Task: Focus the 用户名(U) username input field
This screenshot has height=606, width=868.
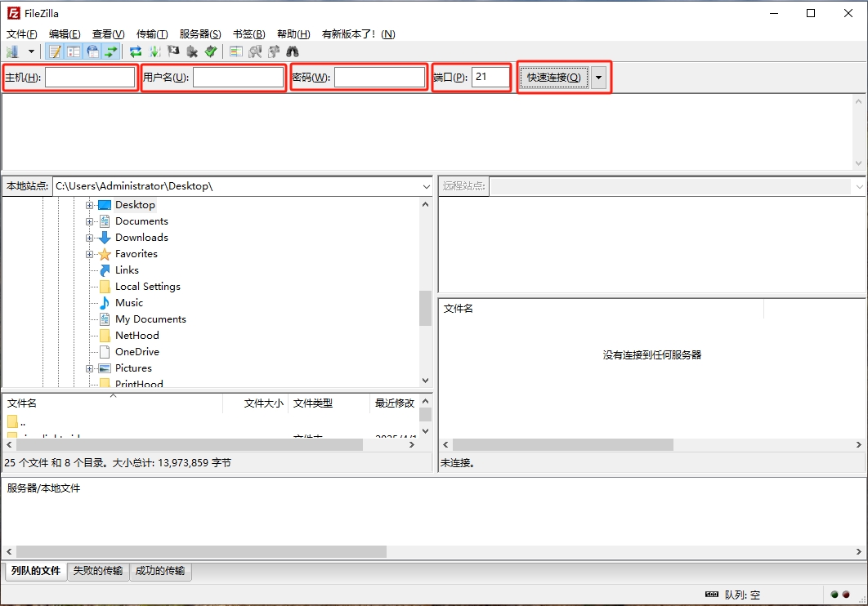Action: click(238, 77)
